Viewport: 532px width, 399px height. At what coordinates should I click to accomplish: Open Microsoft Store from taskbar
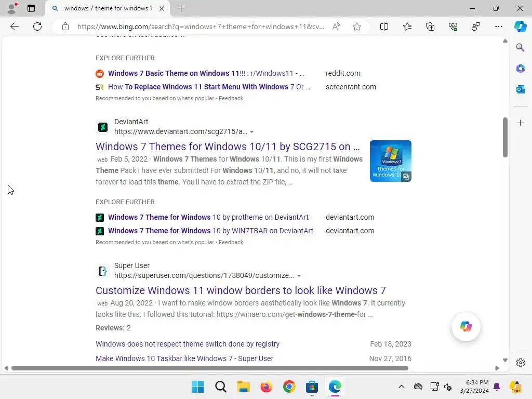312,387
